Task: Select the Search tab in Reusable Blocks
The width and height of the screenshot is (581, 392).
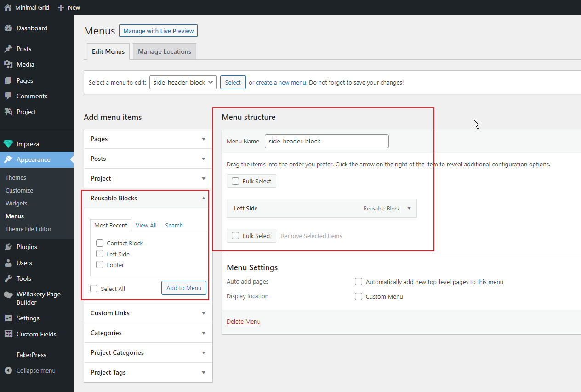Action: 174,225
